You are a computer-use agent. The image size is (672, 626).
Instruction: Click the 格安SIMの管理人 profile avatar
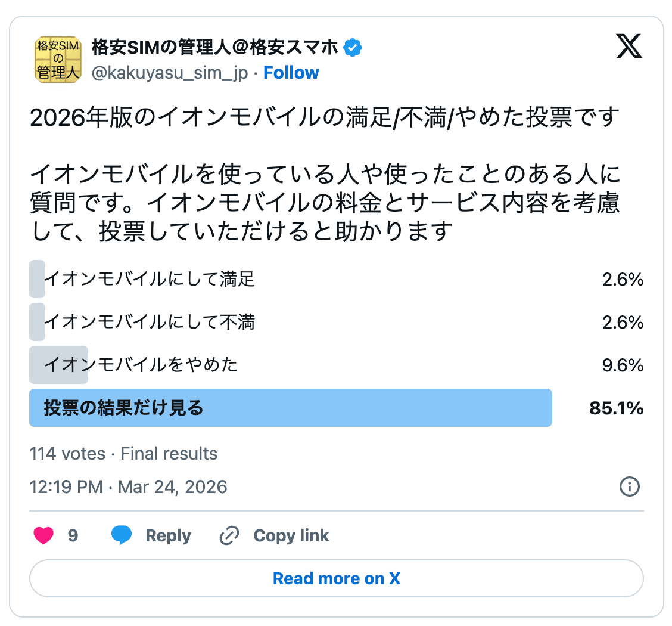(x=57, y=59)
